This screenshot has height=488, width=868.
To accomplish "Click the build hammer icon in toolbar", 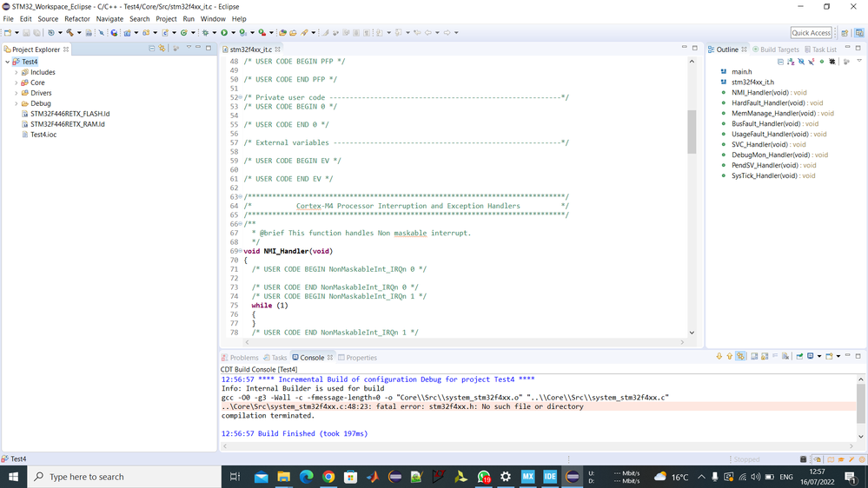I will 70,33.
